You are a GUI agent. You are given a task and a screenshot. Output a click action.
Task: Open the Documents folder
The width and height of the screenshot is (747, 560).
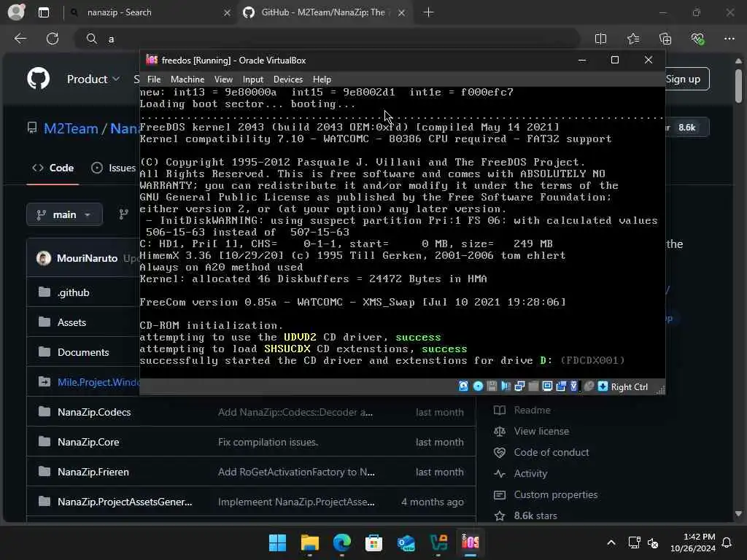83,352
